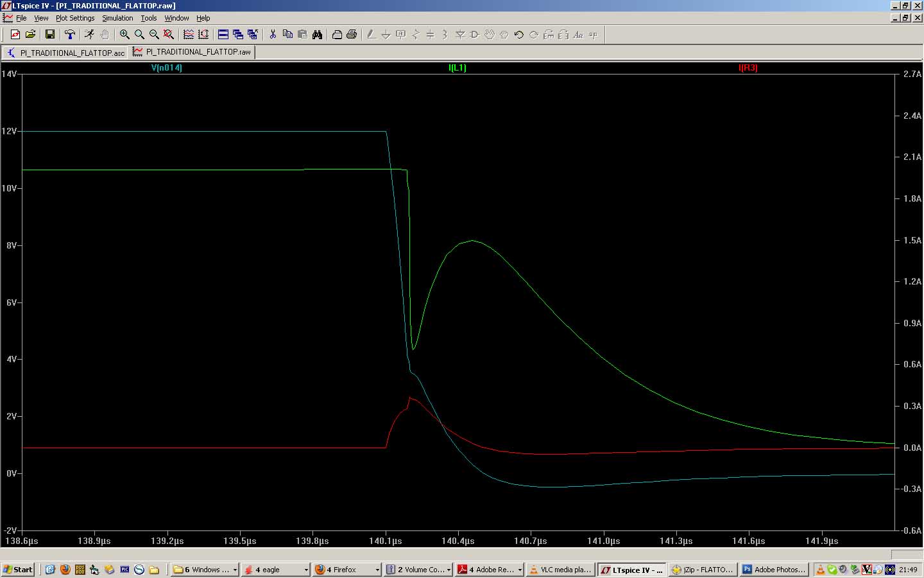Viewport: 924px width, 578px height.
Task: Click the green I(L1) trace label
Action: (x=458, y=67)
